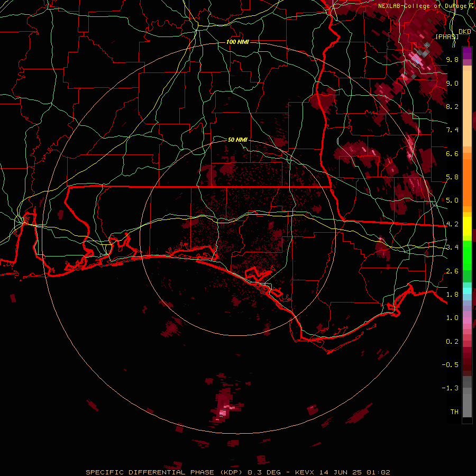Click the 5.8 scale value

pyautogui.click(x=452, y=177)
